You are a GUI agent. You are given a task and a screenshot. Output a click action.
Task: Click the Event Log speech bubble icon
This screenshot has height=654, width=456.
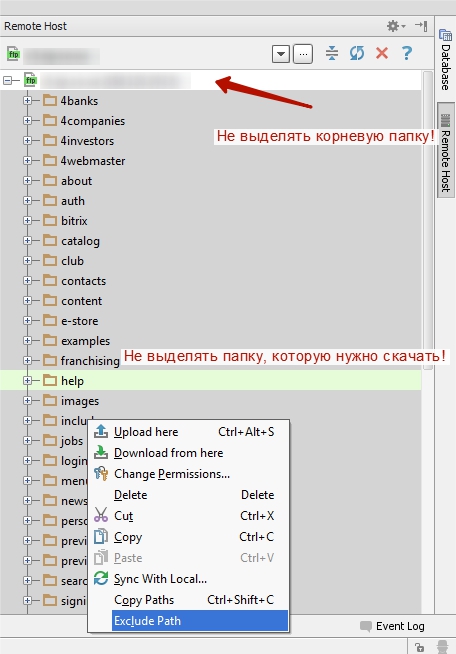coord(366,626)
